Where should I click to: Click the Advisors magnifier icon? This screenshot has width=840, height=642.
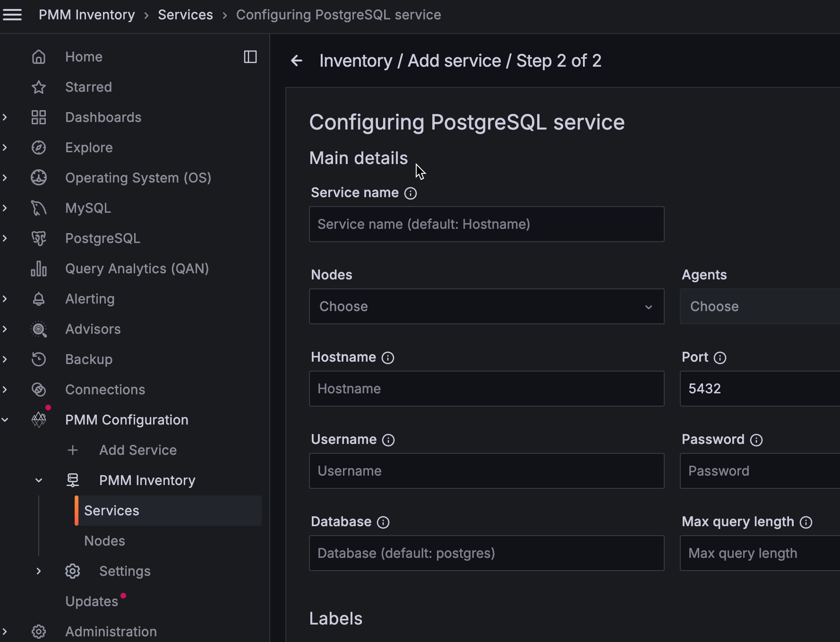tap(39, 329)
